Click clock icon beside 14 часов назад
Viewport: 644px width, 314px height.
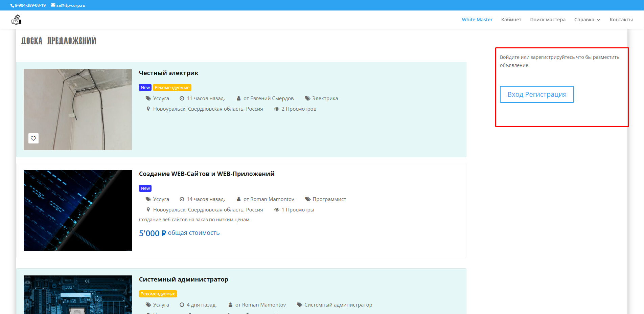[182, 199]
